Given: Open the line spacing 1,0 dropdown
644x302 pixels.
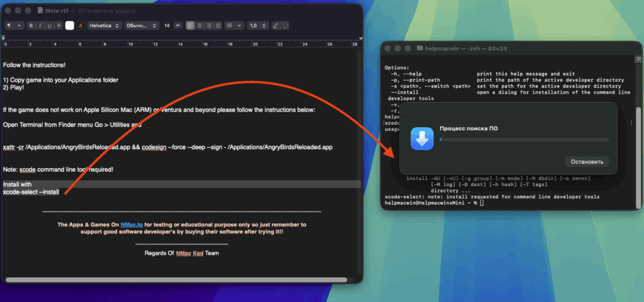Looking at the screenshot, I should [257, 25].
